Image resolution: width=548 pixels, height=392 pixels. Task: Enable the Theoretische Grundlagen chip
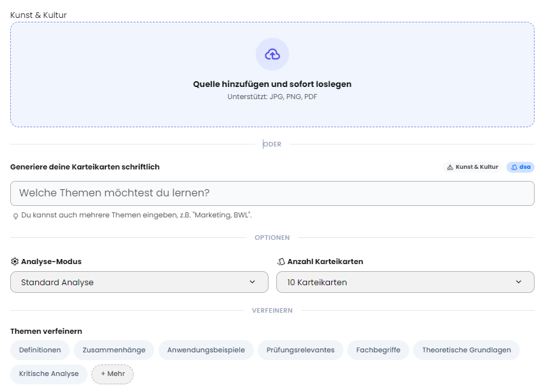tap(466, 350)
